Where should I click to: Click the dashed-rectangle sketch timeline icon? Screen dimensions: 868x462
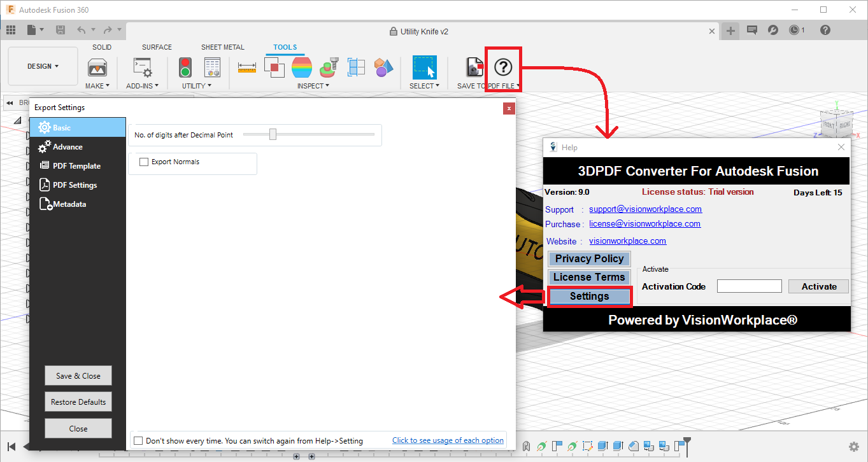588,446
